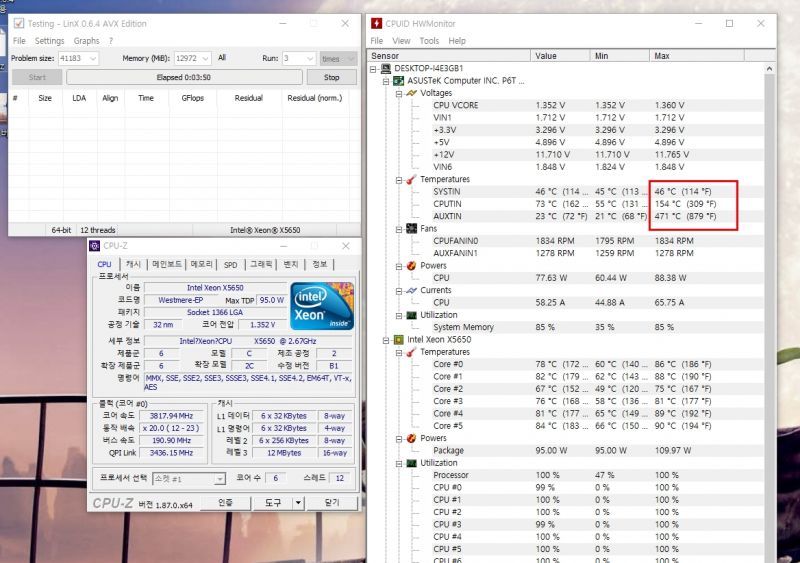The image size is (800, 563).
Task: Click the motherboard Powers flame icon
Action: 411,265
